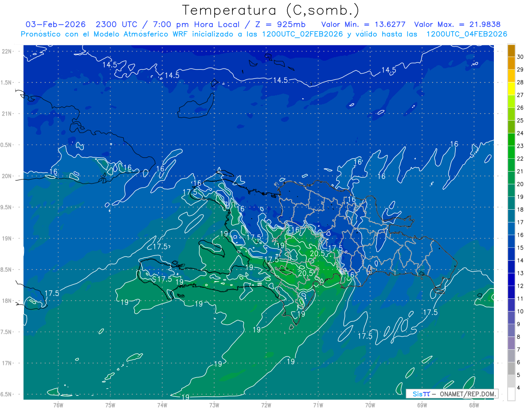Click the '20N' latitude axis label
Image resolution: width=532 pixels, height=411 pixels.
pyautogui.click(x=7, y=176)
